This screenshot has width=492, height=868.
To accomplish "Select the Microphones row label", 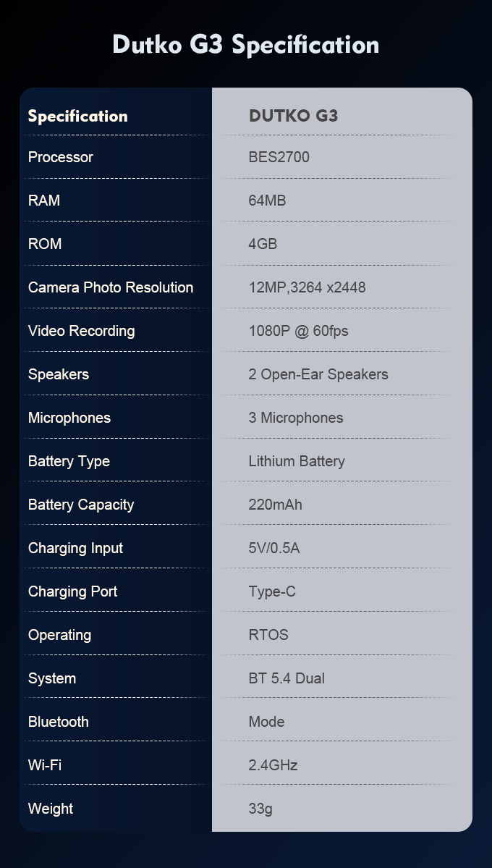I will pos(69,418).
